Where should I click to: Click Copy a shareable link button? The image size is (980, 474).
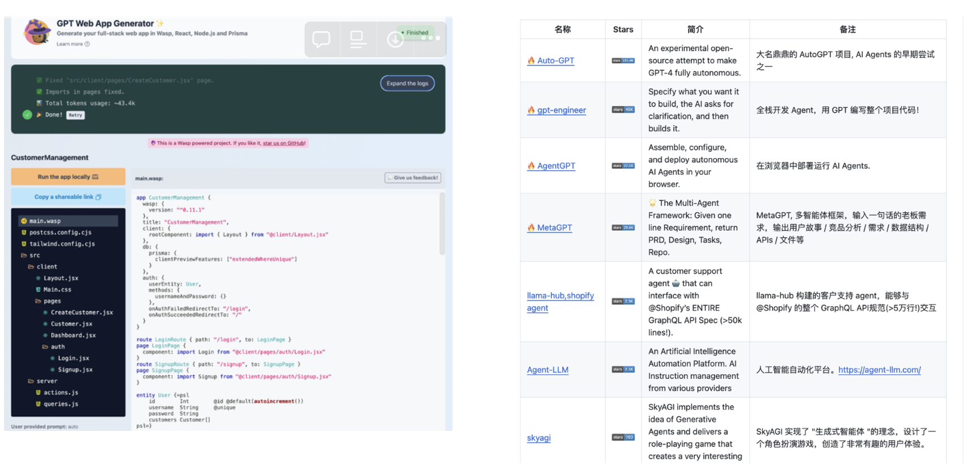68,197
